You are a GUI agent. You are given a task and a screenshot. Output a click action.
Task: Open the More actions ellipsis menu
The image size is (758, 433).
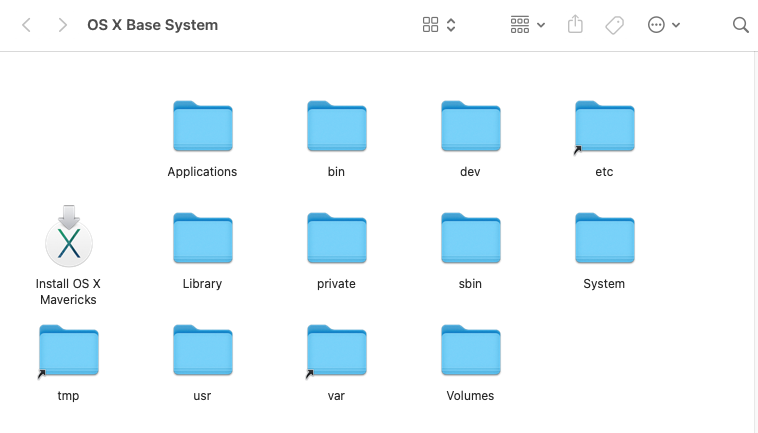click(656, 25)
